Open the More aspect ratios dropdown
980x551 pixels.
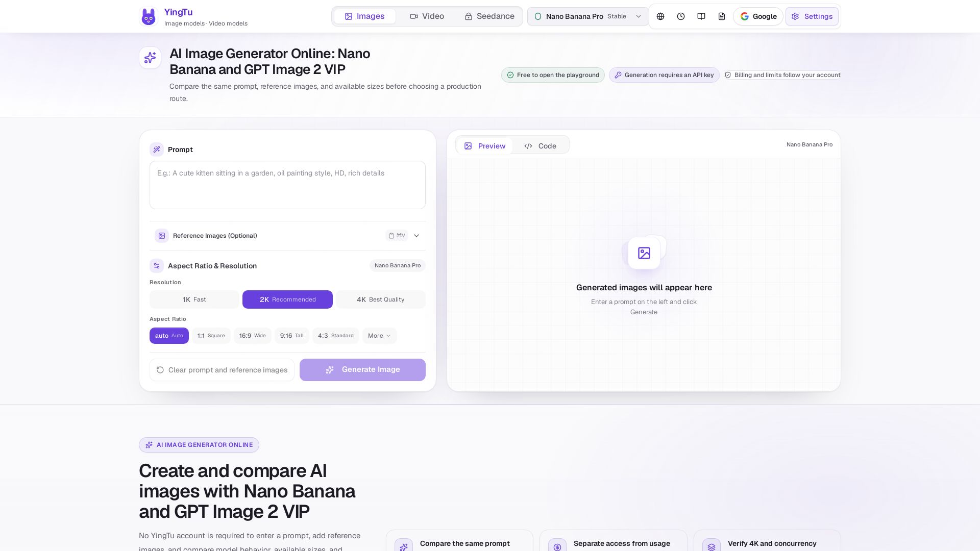(379, 336)
